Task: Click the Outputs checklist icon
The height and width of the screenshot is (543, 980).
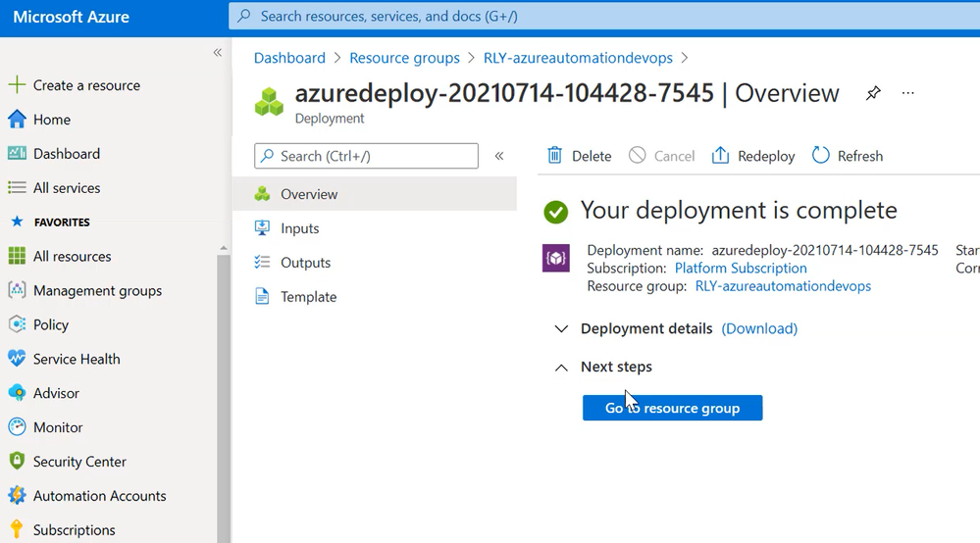Action: (x=262, y=262)
